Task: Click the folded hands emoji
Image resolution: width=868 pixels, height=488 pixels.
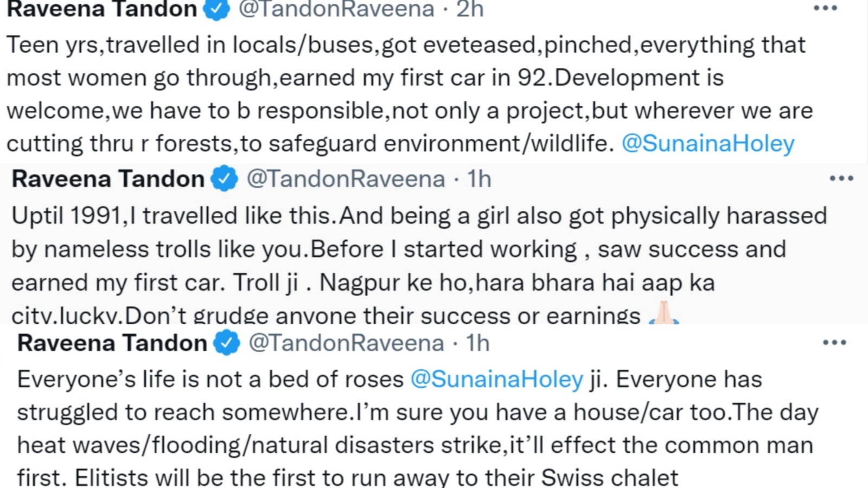Action: (663, 314)
